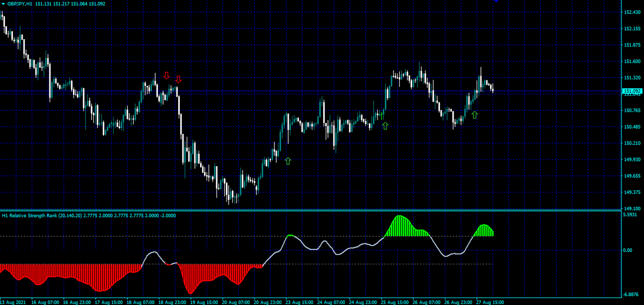Select the green up arrow below 25 Aug candles
Screen dimensions: 644x305
385,125
